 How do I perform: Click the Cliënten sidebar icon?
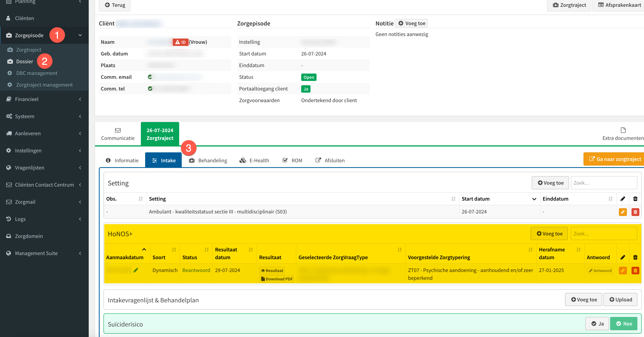[x=8, y=18]
